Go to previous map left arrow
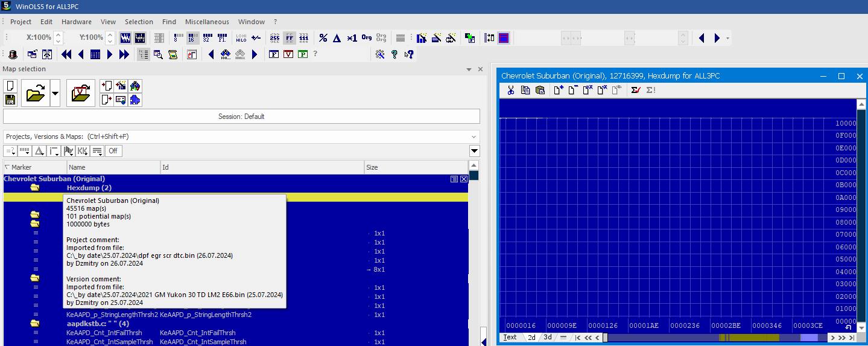 pos(81,54)
